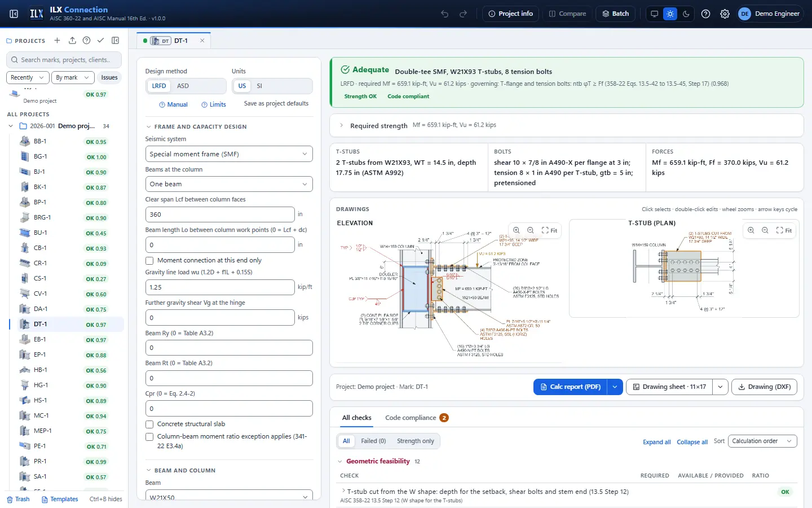Switch design method to ASD
Image resolution: width=812 pixels, height=508 pixels.
[183, 86]
